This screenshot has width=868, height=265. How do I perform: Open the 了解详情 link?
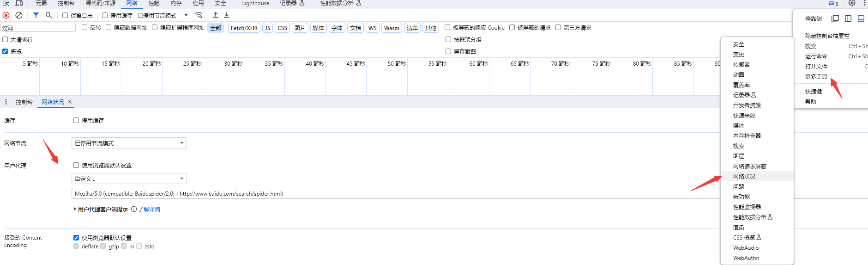[149, 210]
